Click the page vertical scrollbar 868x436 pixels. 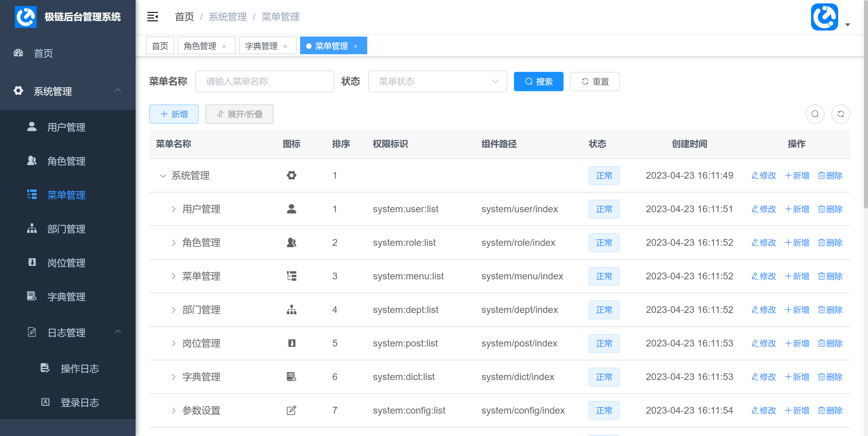click(865, 105)
